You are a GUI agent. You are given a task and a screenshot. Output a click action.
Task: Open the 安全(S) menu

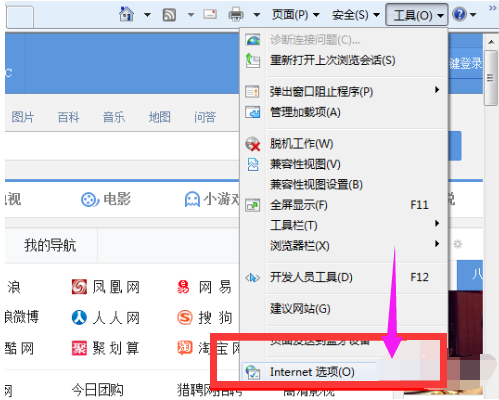[x=356, y=15]
